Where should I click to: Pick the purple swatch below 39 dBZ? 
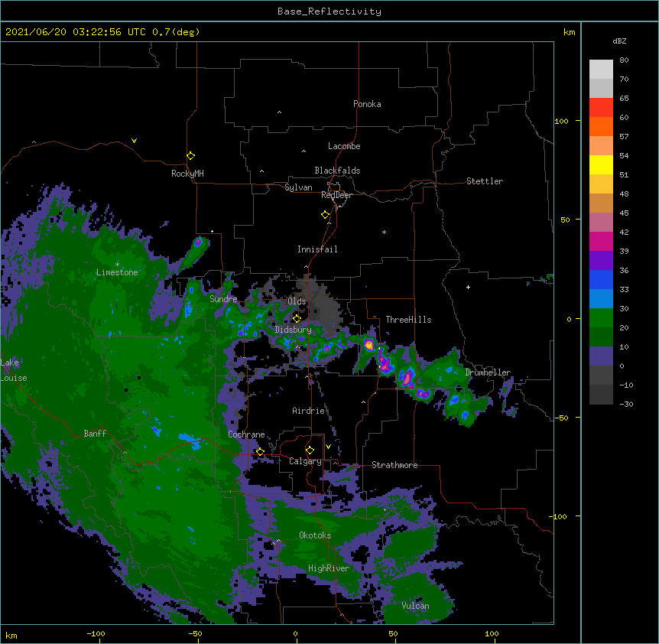(x=601, y=261)
